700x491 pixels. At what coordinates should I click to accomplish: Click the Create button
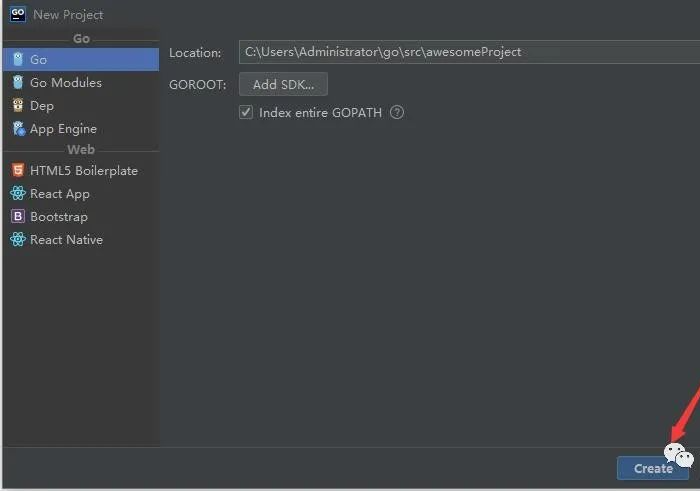point(653,468)
